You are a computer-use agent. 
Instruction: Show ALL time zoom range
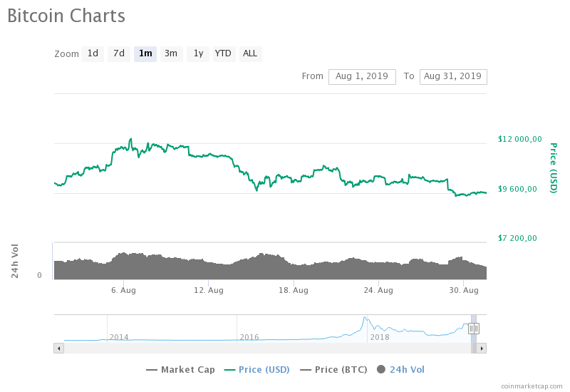click(x=250, y=53)
